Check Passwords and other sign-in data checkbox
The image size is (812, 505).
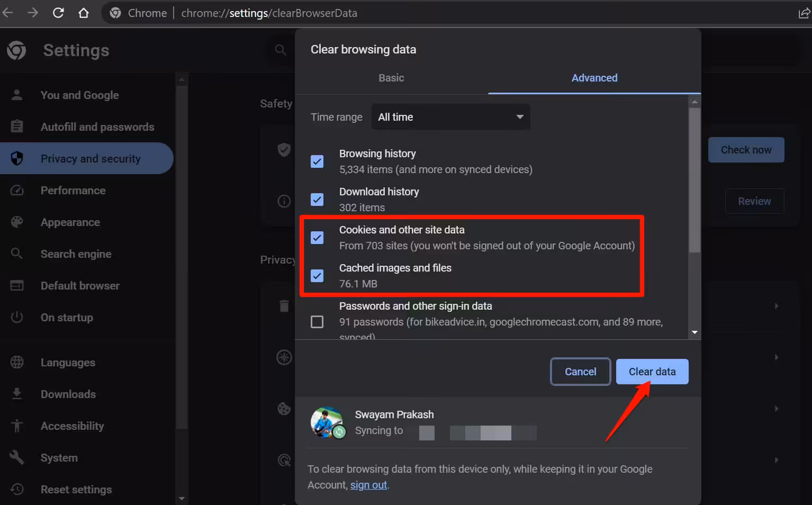click(x=317, y=322)
